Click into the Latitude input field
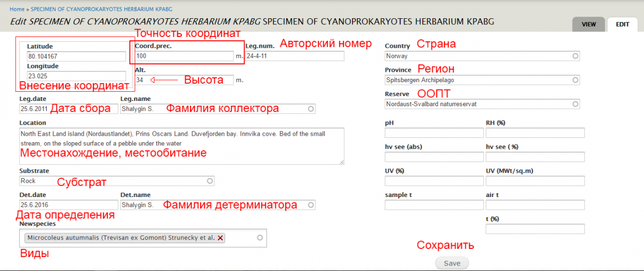The height and width of the screenshot is (271, 644). click(76, 56)
